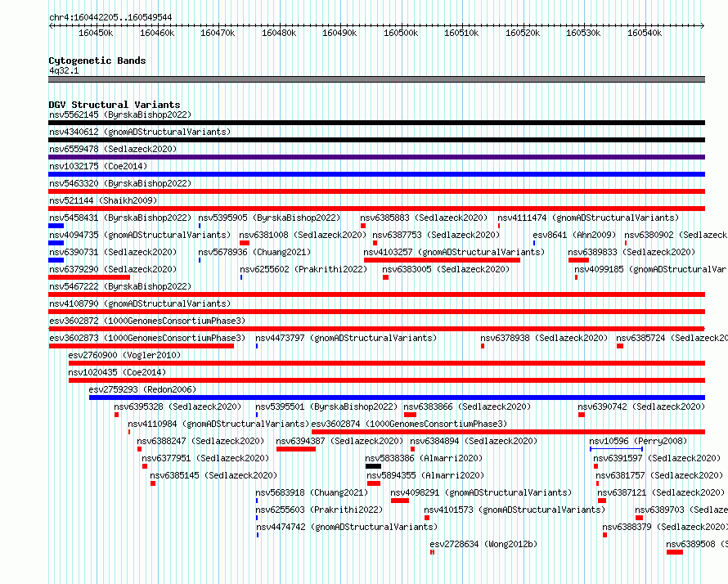Click the esv2728634 (Wong2012b) label
The image size is (728, 584).
point(483,544)
